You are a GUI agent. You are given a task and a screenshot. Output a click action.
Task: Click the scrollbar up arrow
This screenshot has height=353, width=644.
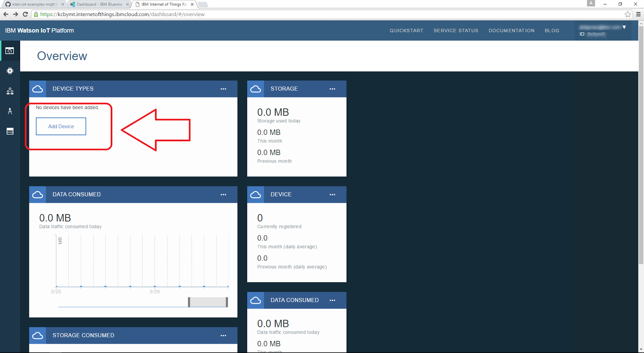tap(641, 23)
